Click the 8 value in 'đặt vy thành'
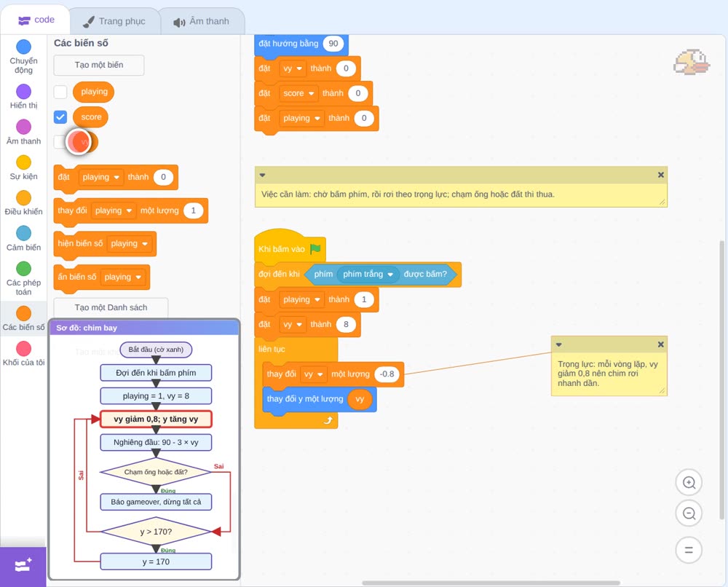Screen dimensions: 728x587 pyautogui.click(x=346, y=325)
